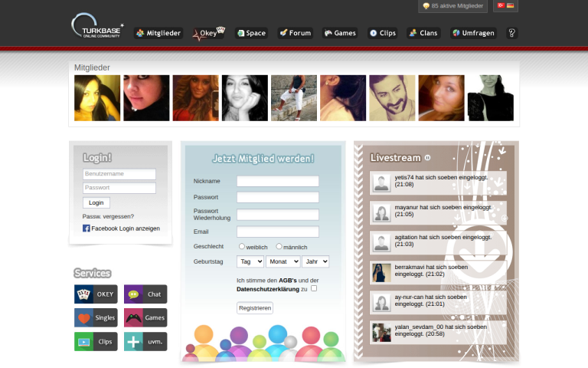This screenshot has height=368, width=588.
Task: Click the yalan_sevdam_00 login entry text
Action: coord(441,330)
